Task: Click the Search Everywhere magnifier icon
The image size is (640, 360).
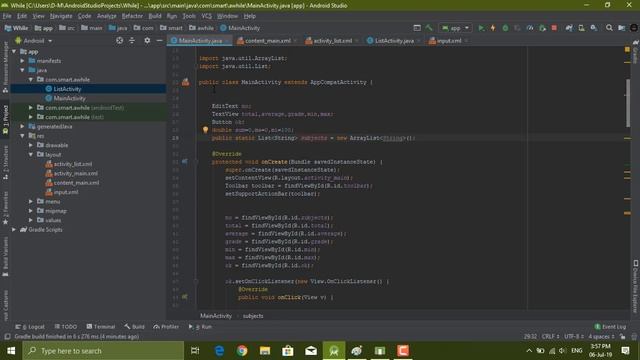Action: point(609,28)
